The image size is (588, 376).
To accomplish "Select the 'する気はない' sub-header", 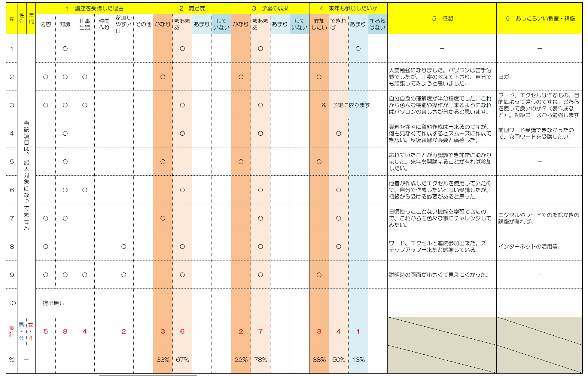I will click(378, 24).
